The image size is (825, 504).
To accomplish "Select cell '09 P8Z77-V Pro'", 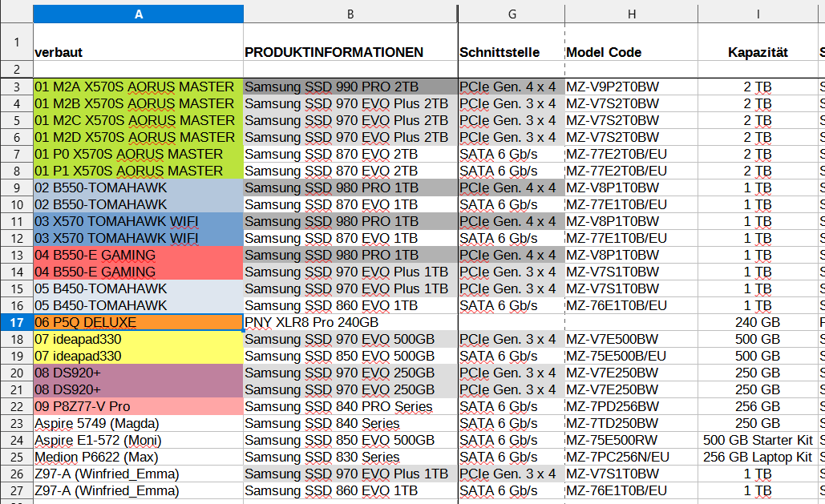I will pyautogui.click(x=139, y=407).
